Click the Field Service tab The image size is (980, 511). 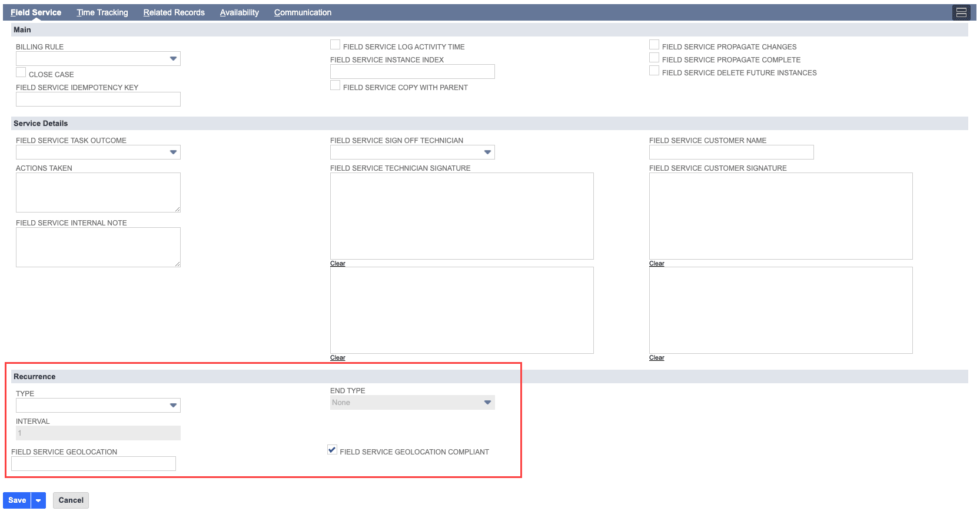coord(36,12)
